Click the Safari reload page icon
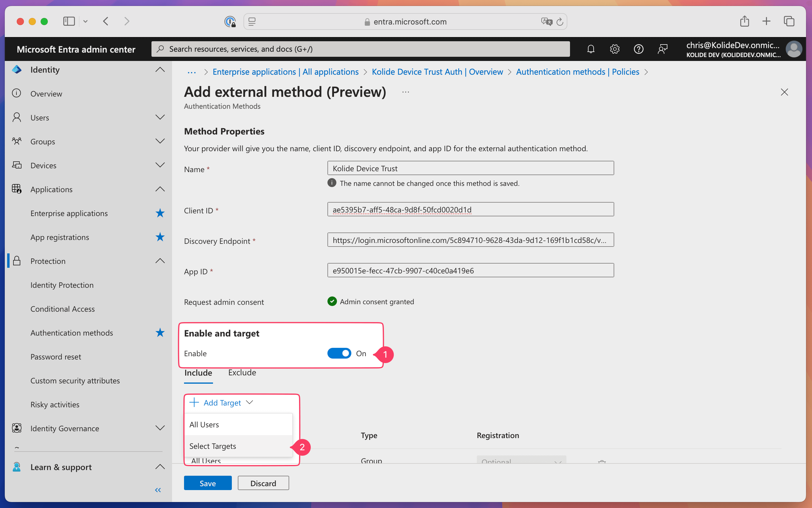812x508 pixels. pyautogui.click(x=560, y=22)
